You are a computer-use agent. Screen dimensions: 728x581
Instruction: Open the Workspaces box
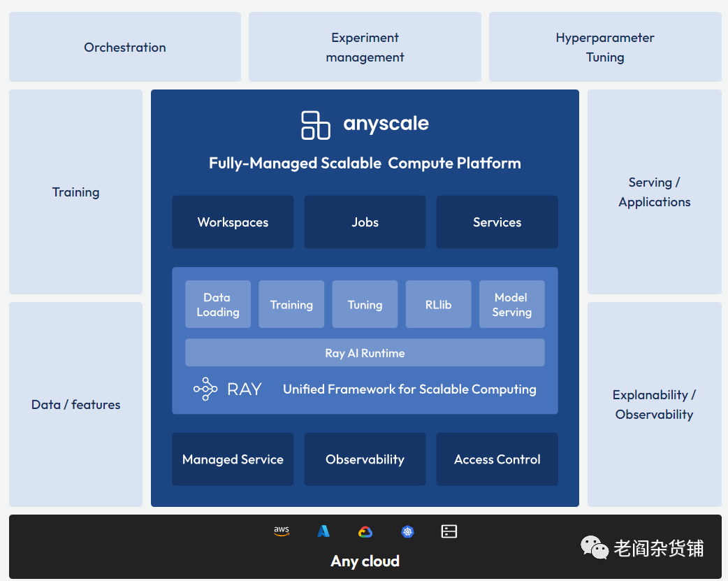tap(233, 222)
